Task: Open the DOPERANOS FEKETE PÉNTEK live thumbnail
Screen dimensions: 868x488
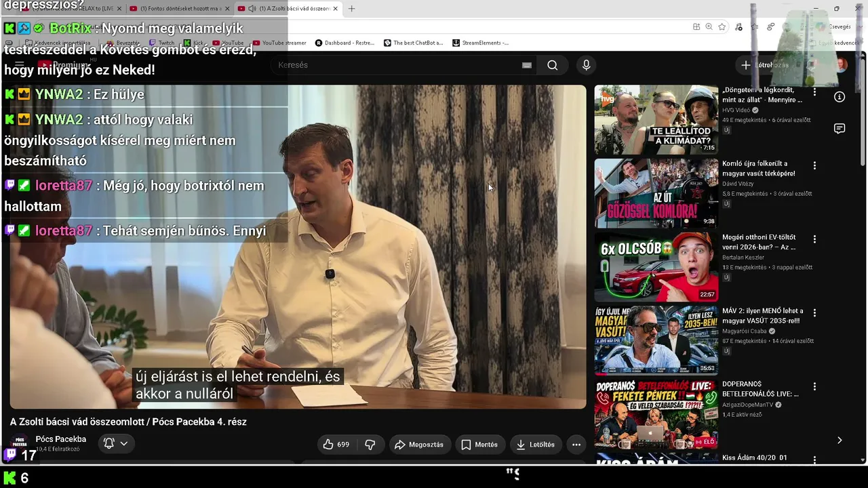Action: click(656, 414)
